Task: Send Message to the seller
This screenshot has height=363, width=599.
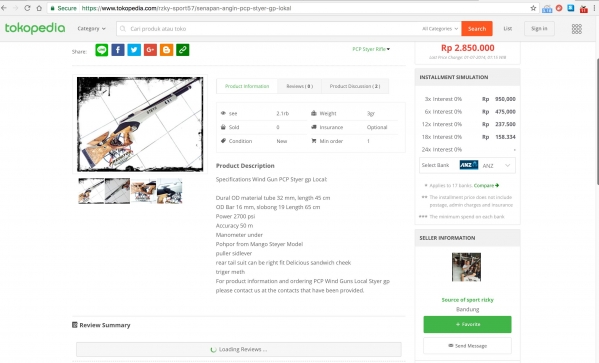Action: coord(467,346)
